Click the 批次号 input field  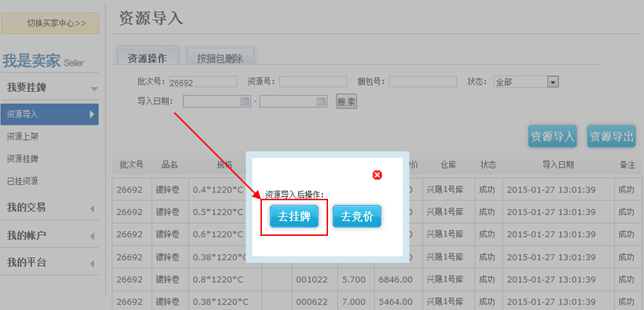(203, 82)
